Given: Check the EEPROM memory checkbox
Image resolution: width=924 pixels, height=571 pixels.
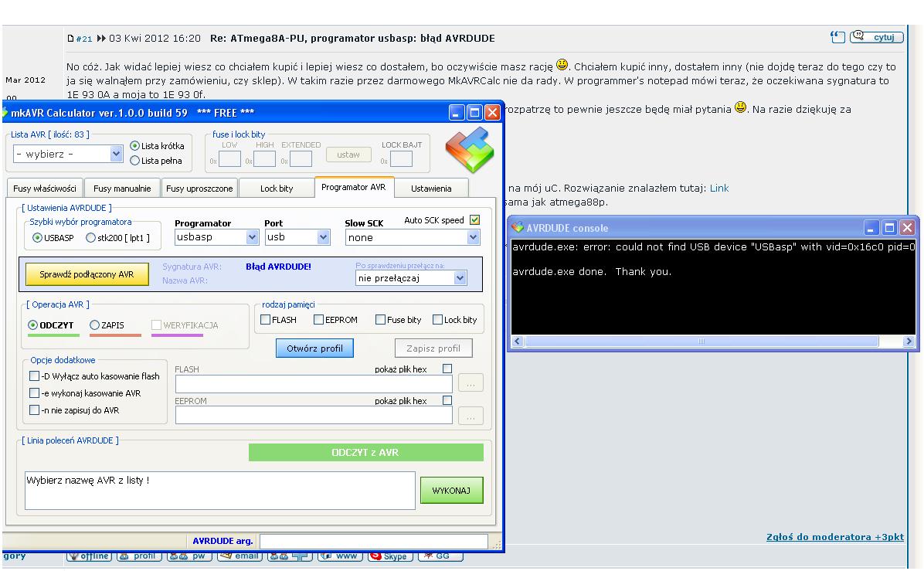Looking at the screenshot, I should point(319,319).
